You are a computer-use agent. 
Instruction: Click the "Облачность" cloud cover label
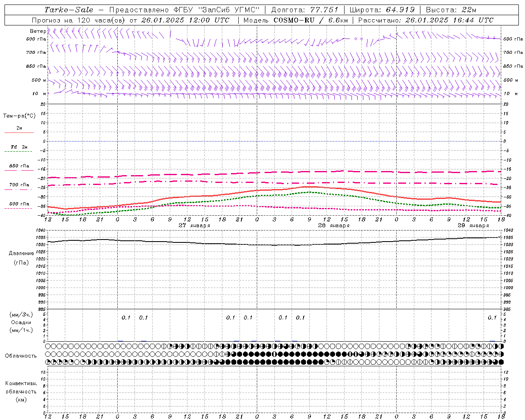[x=21, y=356]
